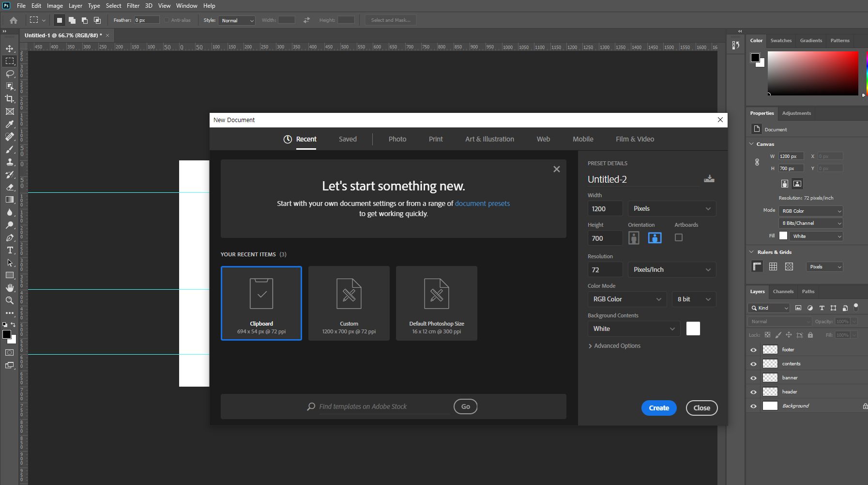The image size is (868, 485).
Task: Select the Pen tool
Action: pos(10,237)
